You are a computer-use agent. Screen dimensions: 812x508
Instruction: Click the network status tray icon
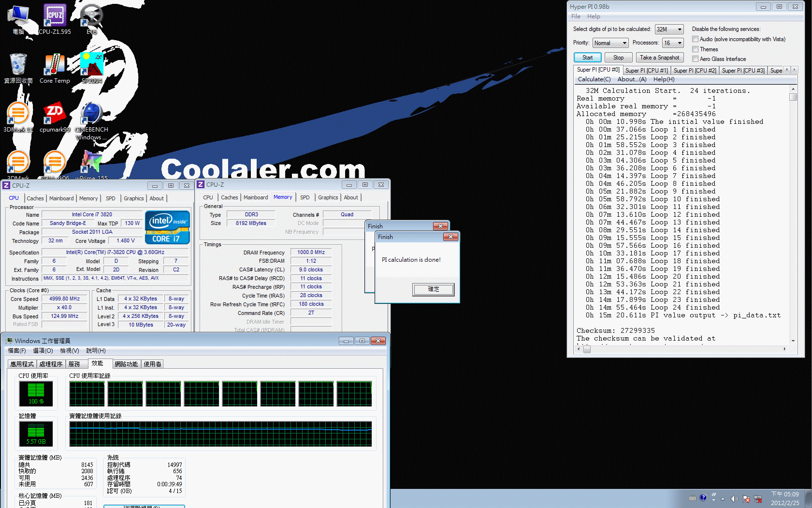point(758,499)
